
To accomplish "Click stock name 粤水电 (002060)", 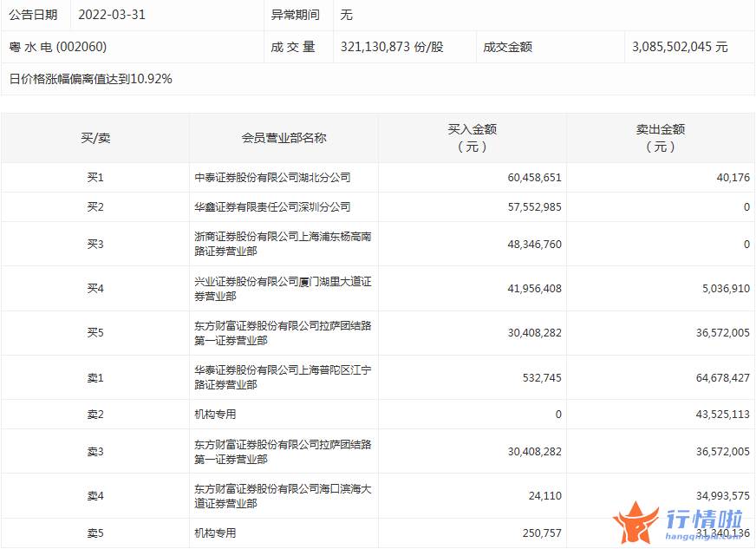I will click(58, 47).
